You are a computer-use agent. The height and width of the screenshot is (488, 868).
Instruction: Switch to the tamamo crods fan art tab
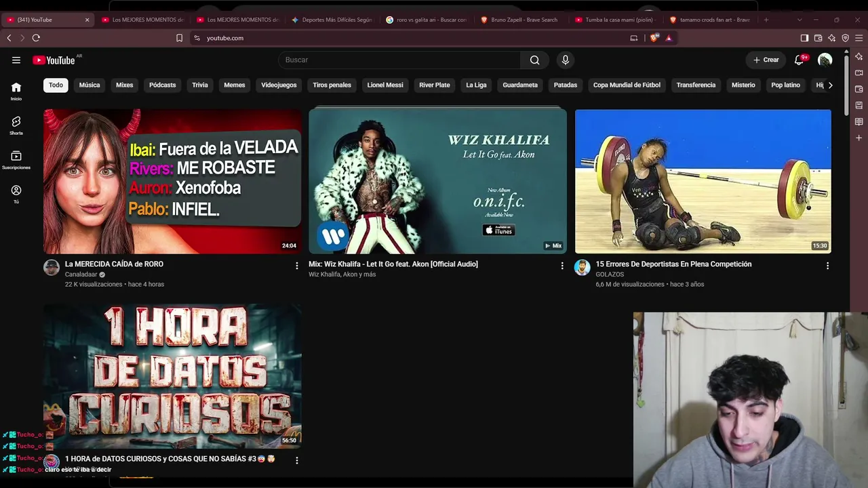[x=710, y=20]
